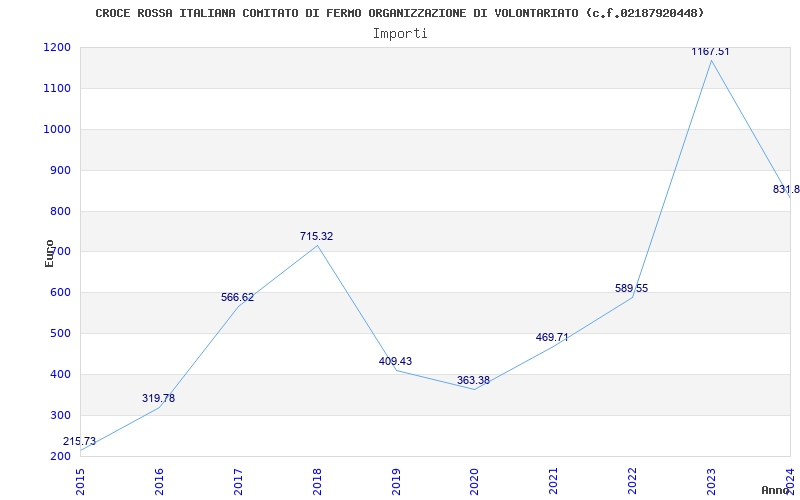Image resolution: width=800 pixels, height=500 pixels.
Task: Select the 469.71 data label
Action: pos(552,337)
